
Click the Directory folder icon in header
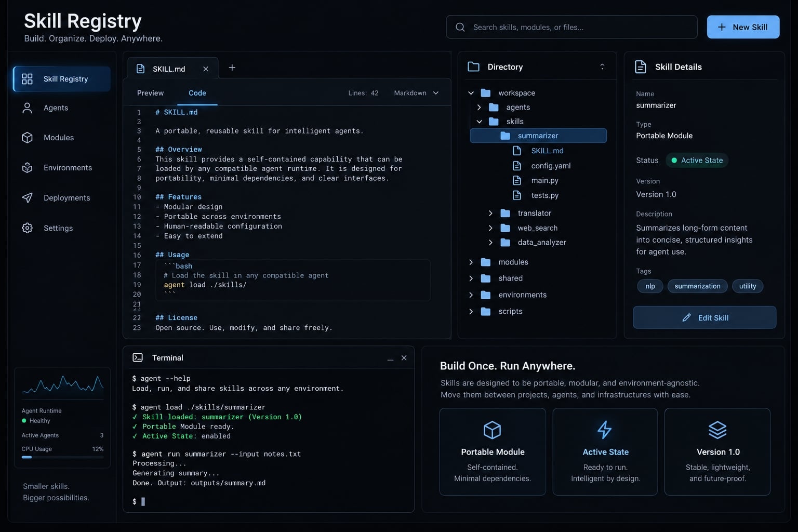[473, 66]
